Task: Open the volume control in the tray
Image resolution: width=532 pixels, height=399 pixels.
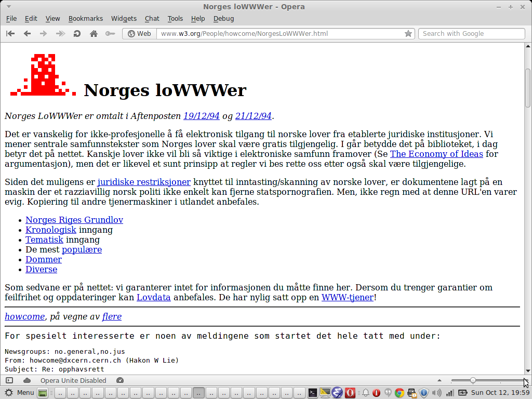Action: (436, 393)
